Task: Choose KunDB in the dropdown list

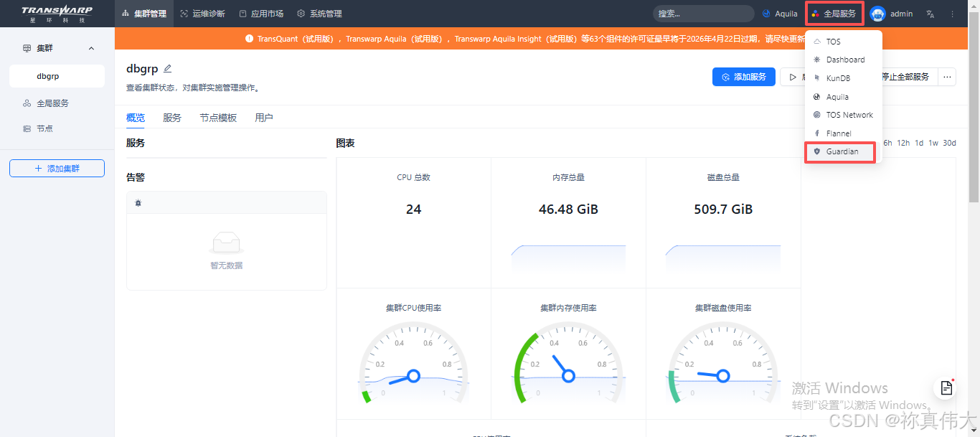Action: (844, 78)
